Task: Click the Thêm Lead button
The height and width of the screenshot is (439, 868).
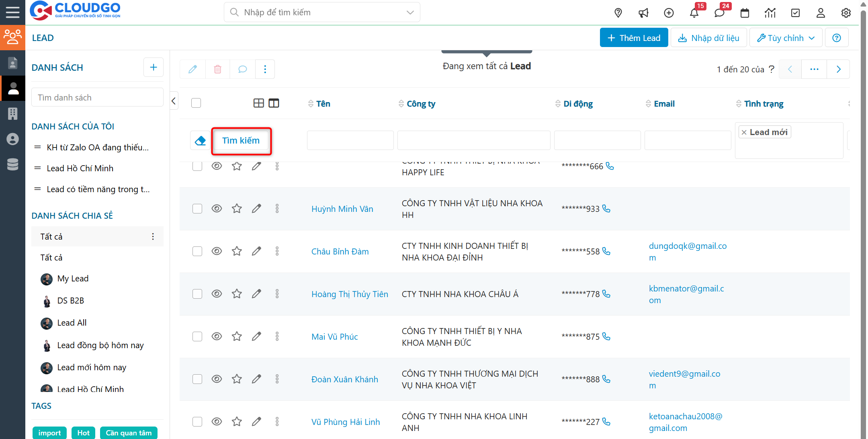Action: 634,38
